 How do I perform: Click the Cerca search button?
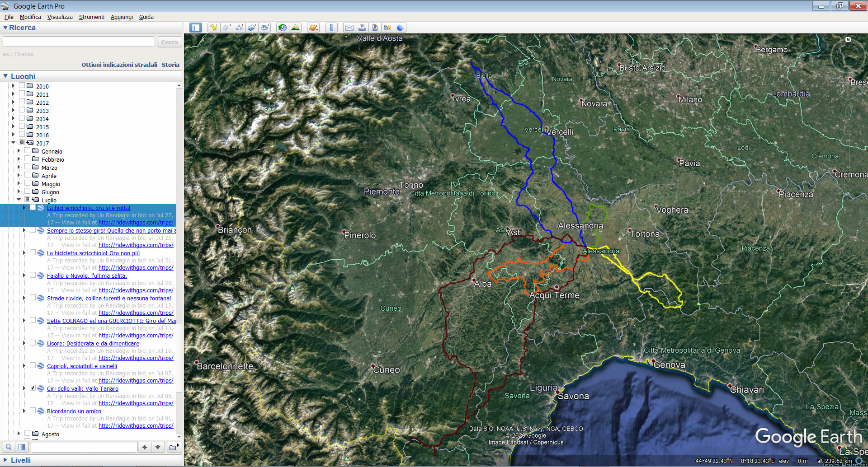pos(170,42)
